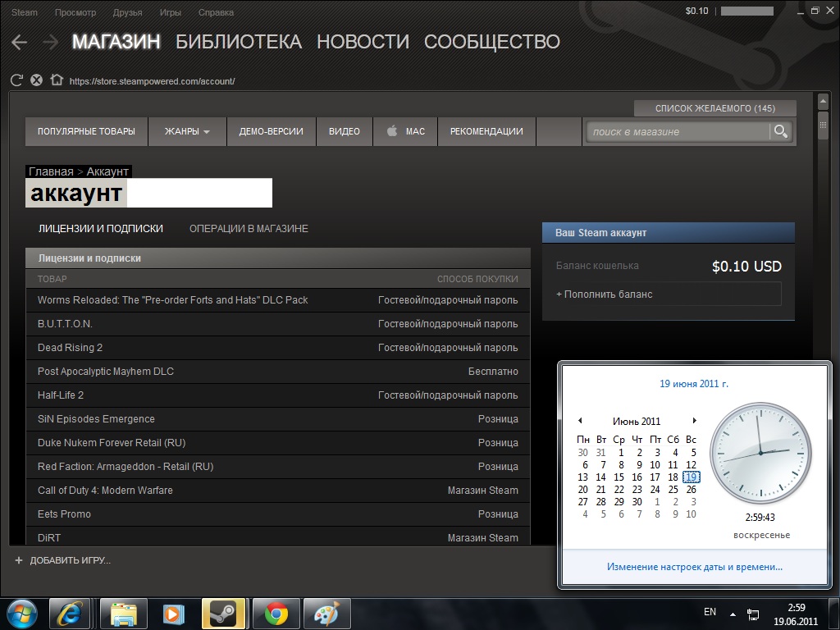Open Paint from taskbar
The width and height of the screenshot is (840, 630).
[326, 614]
